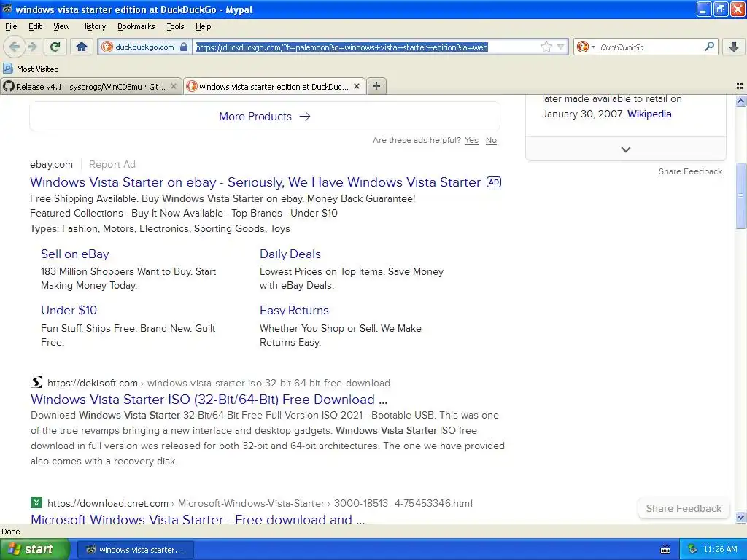Open the Edit menu
Viewport: 747px width, 560px height.
[35, 26]
